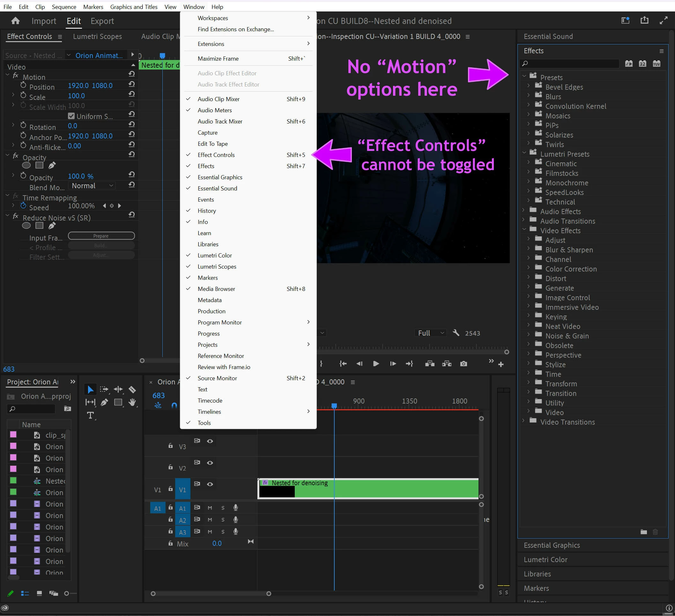This screenshot has width=675, height=616.
Task: Click the Play button in Program Monitor
Action: point(376,364)
